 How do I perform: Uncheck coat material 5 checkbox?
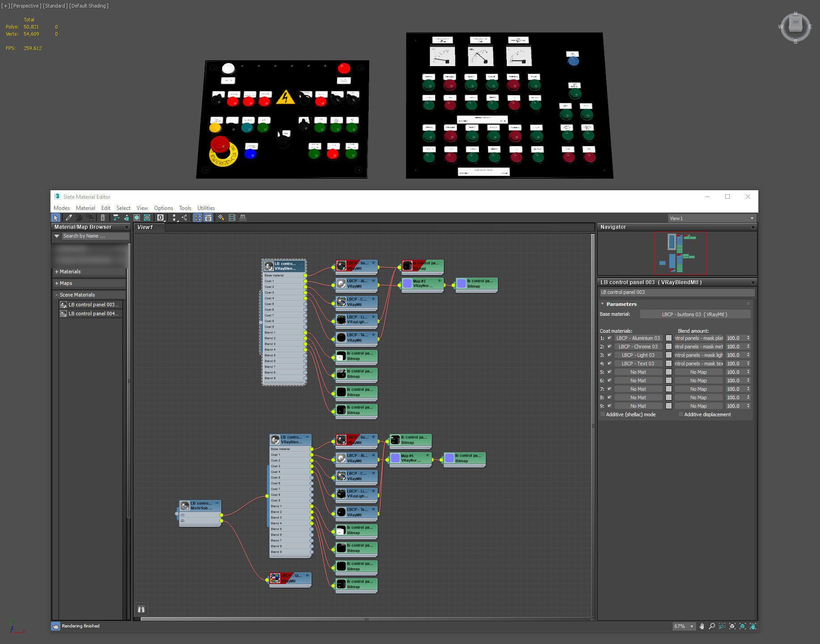click(x=609, y=372)
